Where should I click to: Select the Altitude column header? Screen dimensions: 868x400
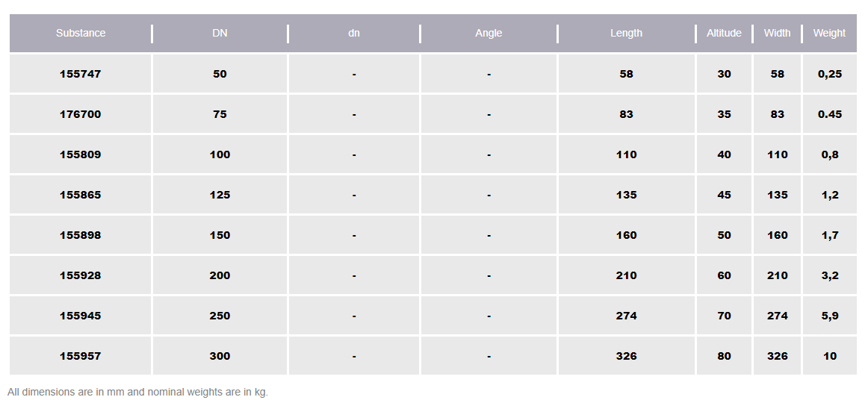point(724,33)
